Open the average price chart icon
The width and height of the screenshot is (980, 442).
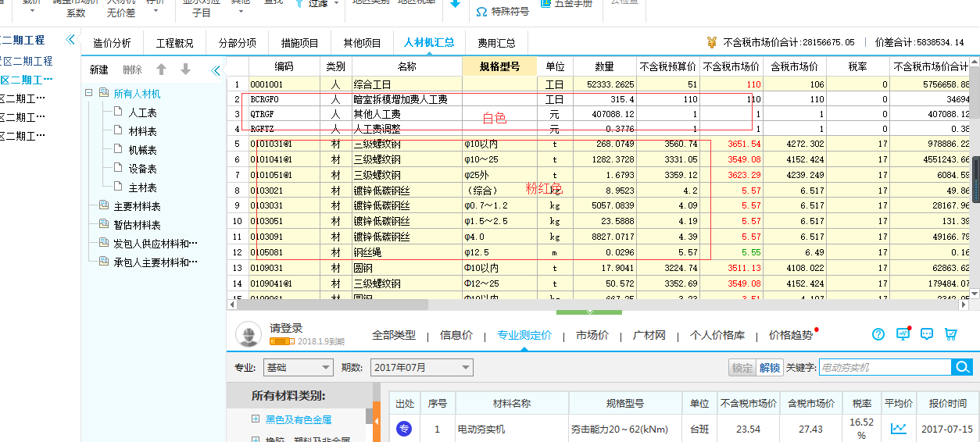899,429
